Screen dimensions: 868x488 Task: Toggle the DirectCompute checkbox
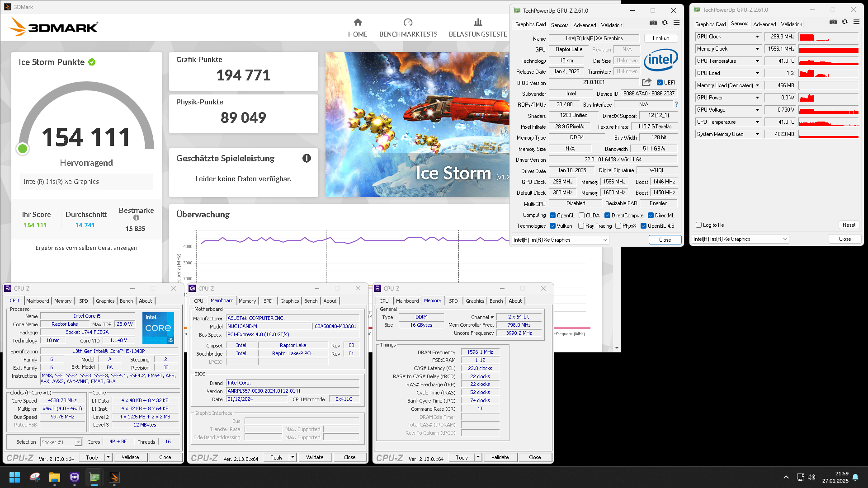coord(607,216)
